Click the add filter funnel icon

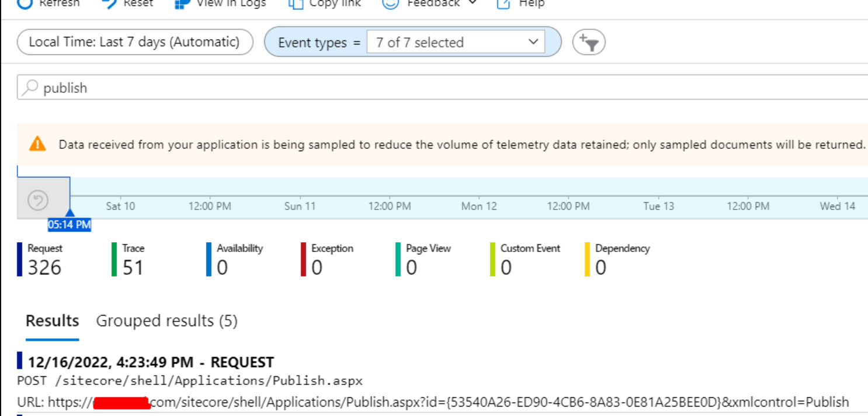click(x=589, y=41)
